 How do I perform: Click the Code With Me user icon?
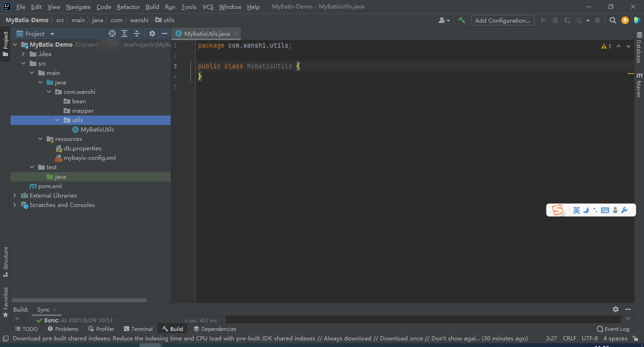point(444,20)
